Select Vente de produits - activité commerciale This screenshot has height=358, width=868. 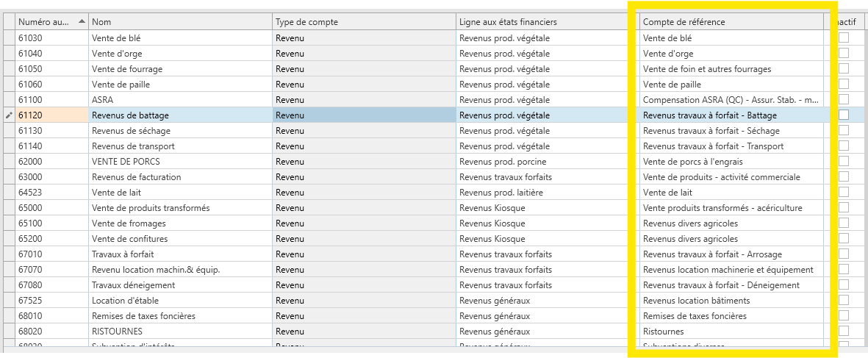click(x=731, y=177)
